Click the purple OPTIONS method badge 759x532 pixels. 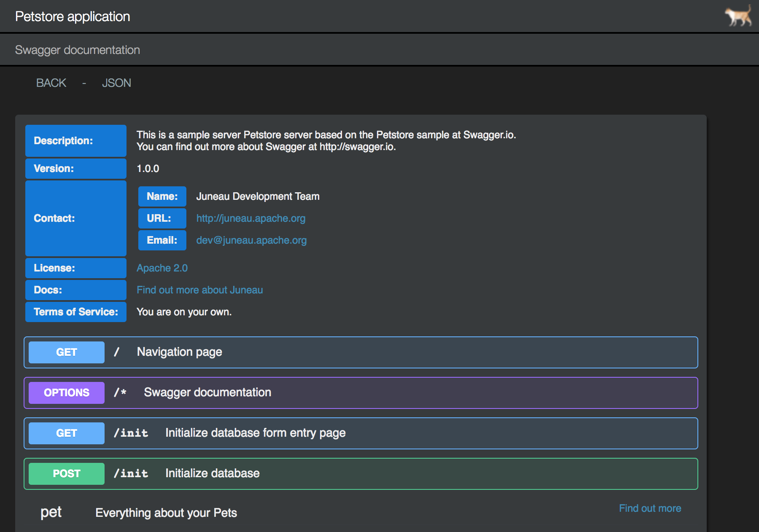(x=67, y=393)
